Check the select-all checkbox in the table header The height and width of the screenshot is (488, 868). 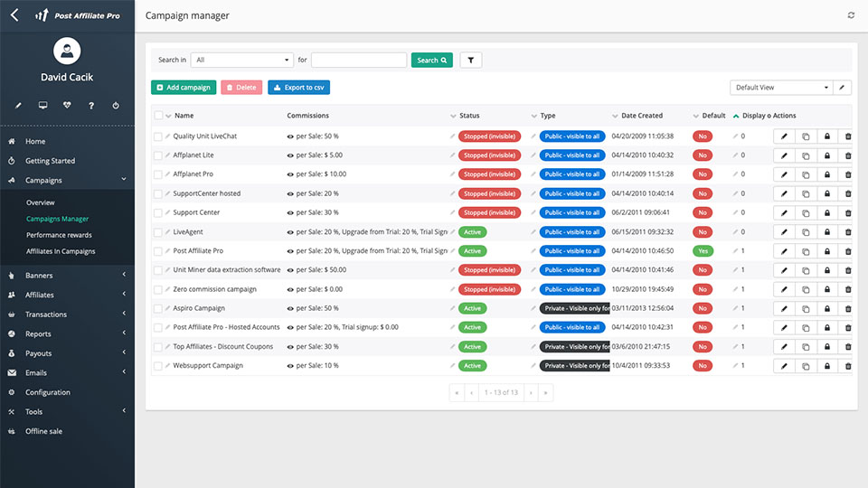[x=158, y=116]
